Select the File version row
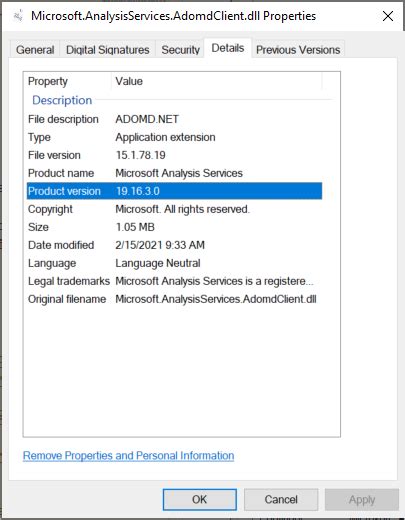This screenshot has width=405, height=520. [174, 155]
